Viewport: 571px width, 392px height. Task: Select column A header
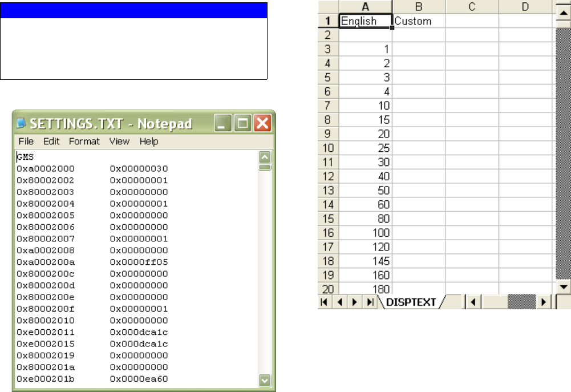365,6
